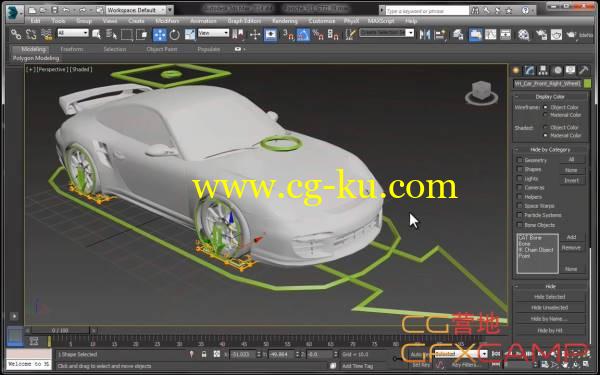Click the Render Production teapot icon

tap(571, 35)
